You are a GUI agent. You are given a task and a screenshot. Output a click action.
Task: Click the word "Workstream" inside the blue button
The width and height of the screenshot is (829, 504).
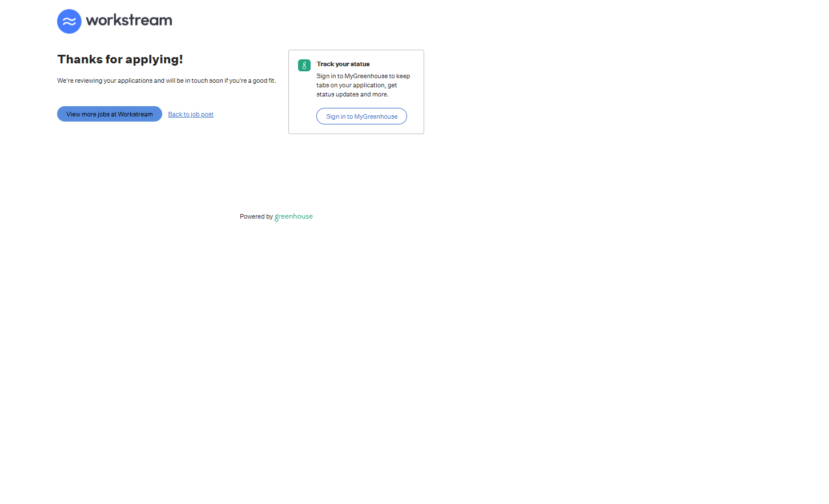pos(135,115)
